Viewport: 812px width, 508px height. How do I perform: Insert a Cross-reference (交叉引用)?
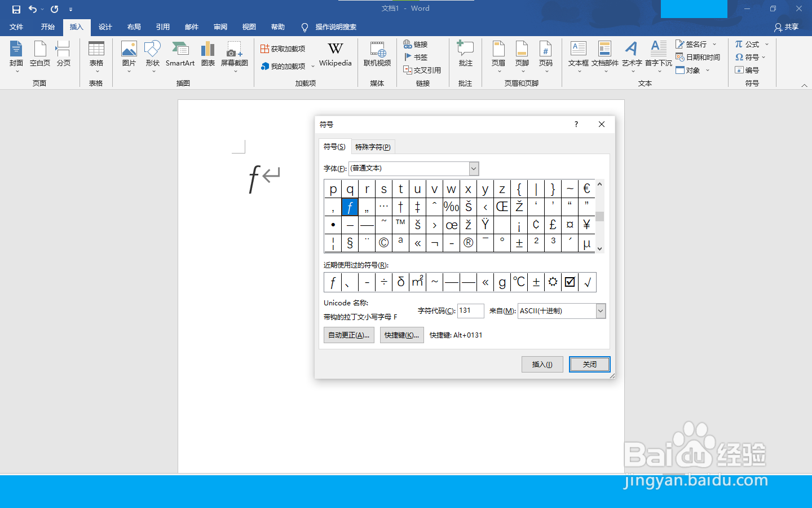[422, 70]
